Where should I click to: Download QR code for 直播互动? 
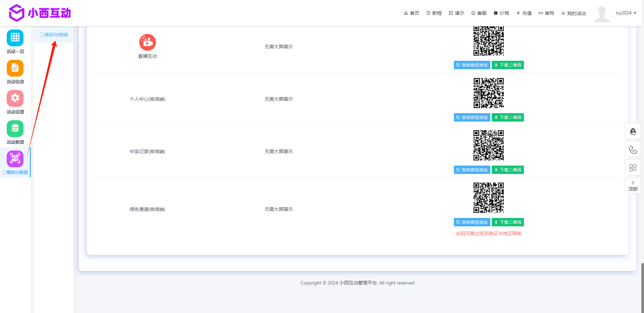click(x=508, y=65)
